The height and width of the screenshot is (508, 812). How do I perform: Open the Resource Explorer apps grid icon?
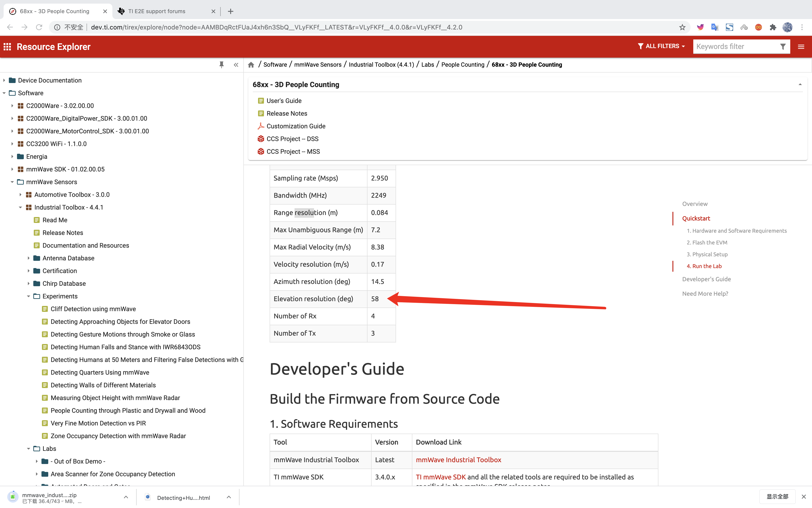click(7, 47)
